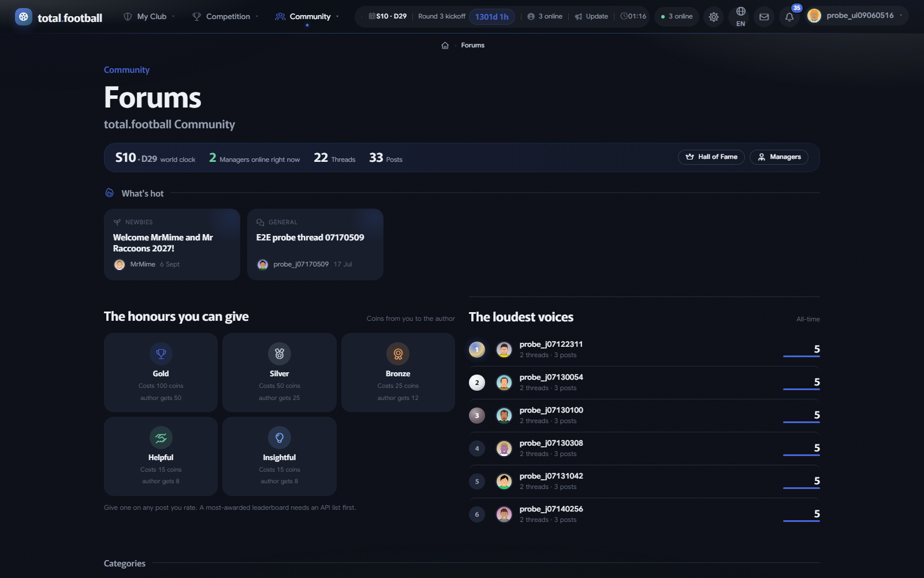Screen dimensions: 924x578
Task: Open Welcome MrMime and Mr Raccoons thread
Action: [x=172, y=244]
